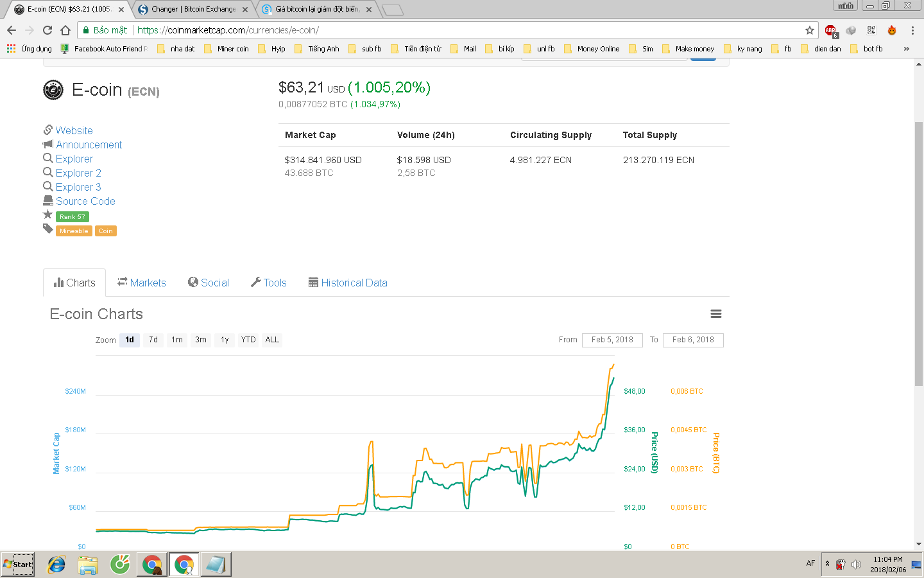Click the page vertical scrollbar thumb
924x578 pixels.
[919, 254]
